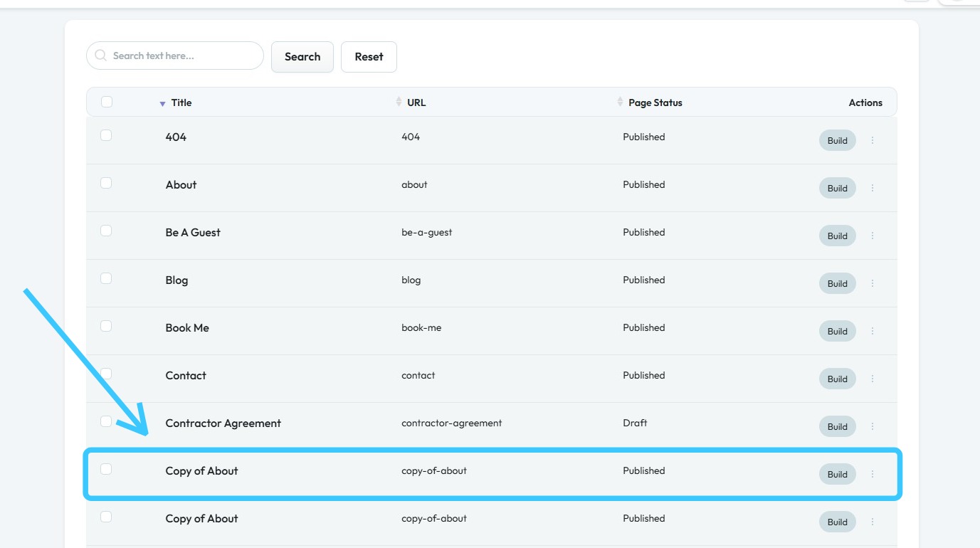Viewport: 980px width, 548px height.
Task: Tick the Contact row checkbox
Action: (106, 374)
